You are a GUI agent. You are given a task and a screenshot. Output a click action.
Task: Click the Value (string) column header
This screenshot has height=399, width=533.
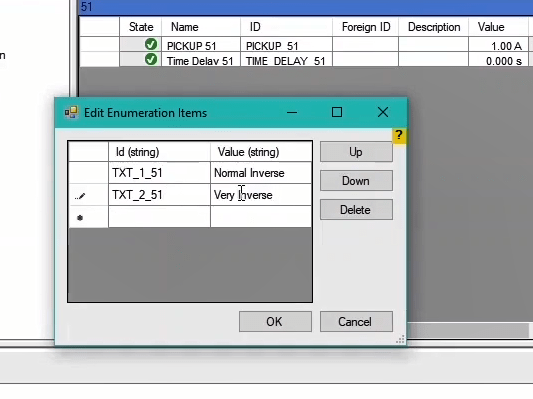coord(261,152)
